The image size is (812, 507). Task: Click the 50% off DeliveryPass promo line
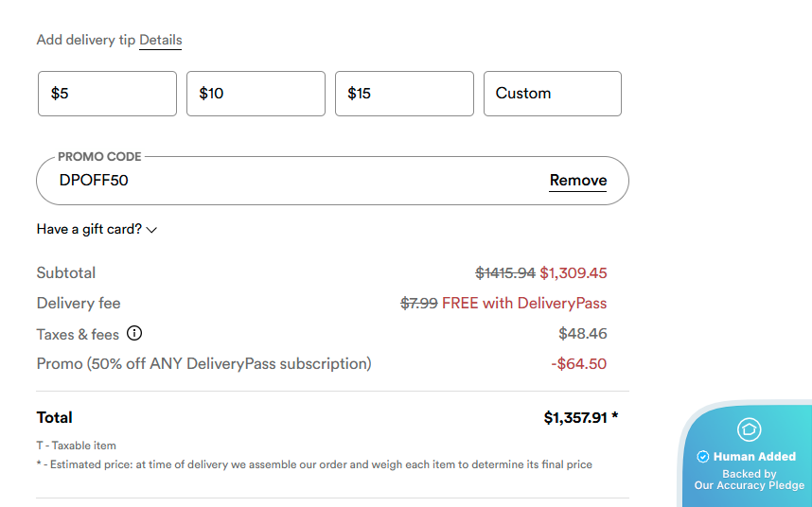pos(203,364)
